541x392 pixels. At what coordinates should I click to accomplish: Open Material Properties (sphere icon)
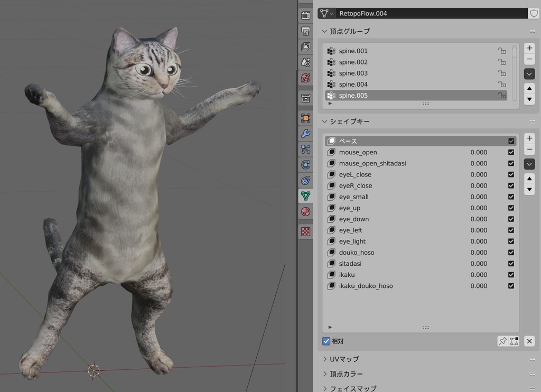coord(306,211)
